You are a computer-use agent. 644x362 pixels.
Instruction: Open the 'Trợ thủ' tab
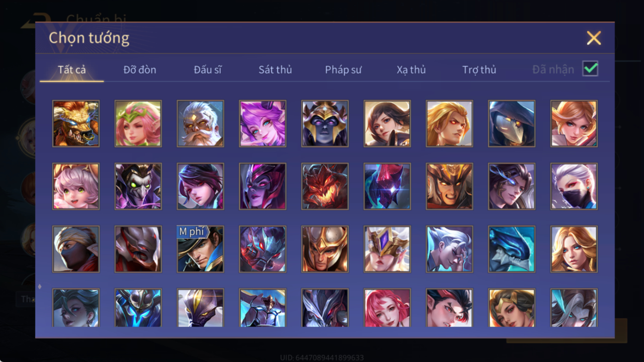coord(479,70)
